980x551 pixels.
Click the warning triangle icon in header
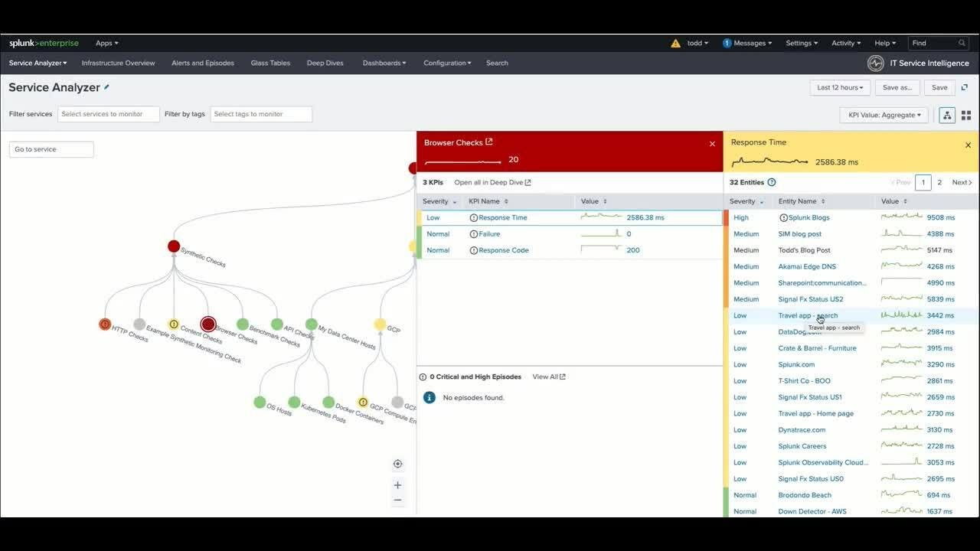pos(675,44)
